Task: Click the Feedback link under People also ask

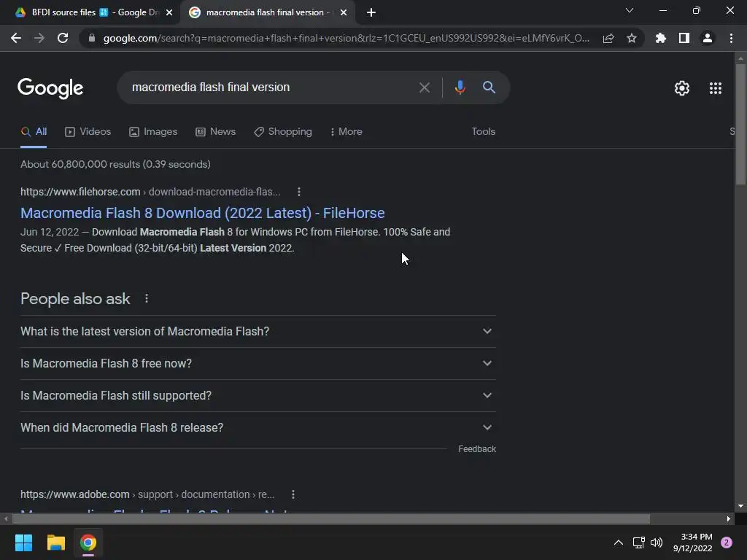Action: point(477,449)
